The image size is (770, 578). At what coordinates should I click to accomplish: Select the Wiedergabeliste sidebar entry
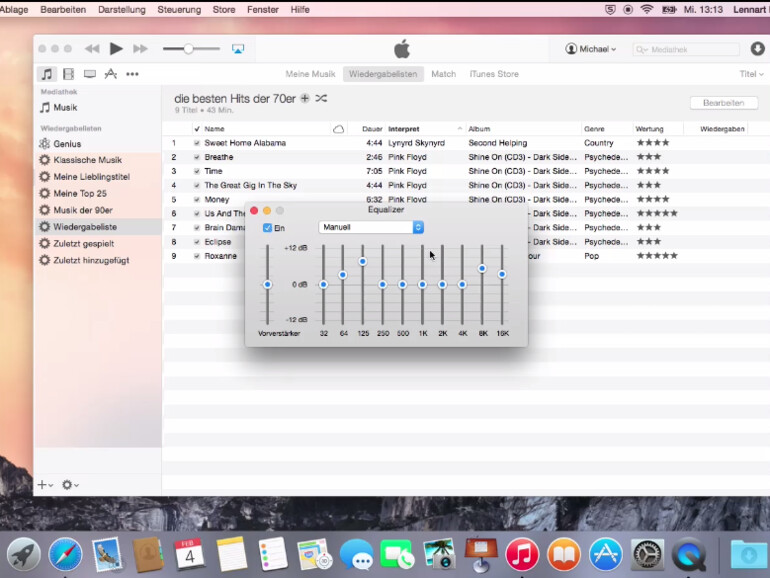[98, 227]
